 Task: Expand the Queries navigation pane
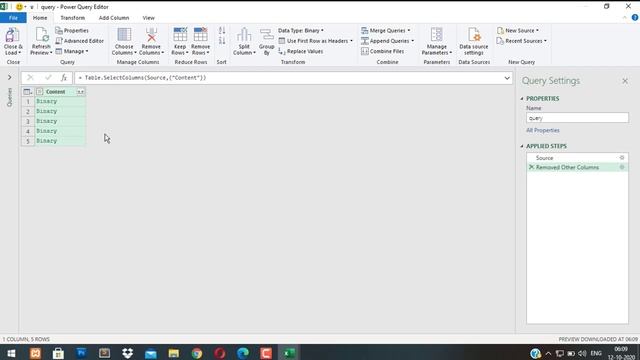[9, 77]
